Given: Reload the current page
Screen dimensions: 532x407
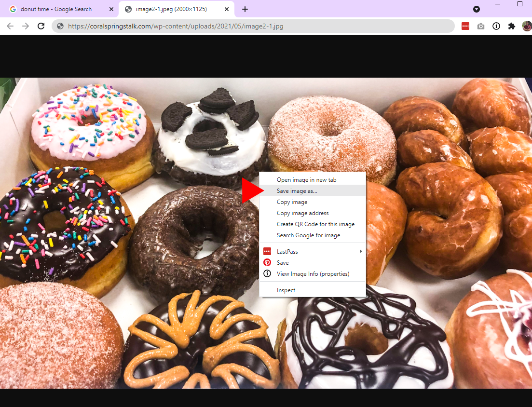Looking at the screenshot, I should tap(41, 26).
